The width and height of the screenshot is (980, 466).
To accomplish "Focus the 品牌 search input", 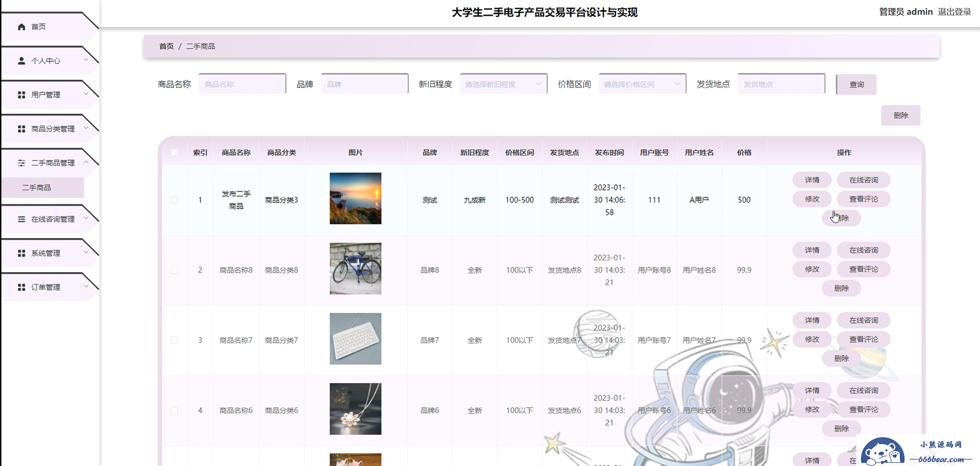I will click(x=364, y=84).
